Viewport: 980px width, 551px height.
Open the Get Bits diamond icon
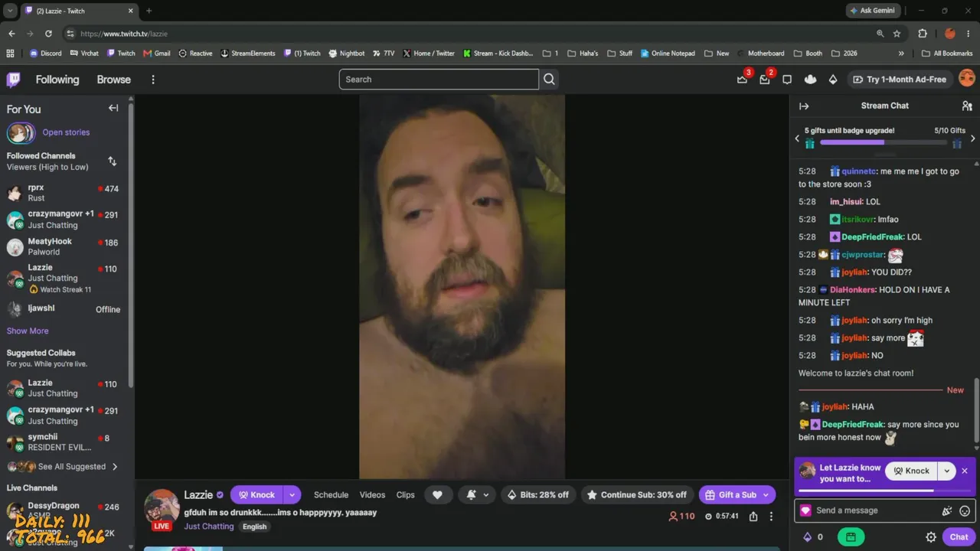point(833,80)
